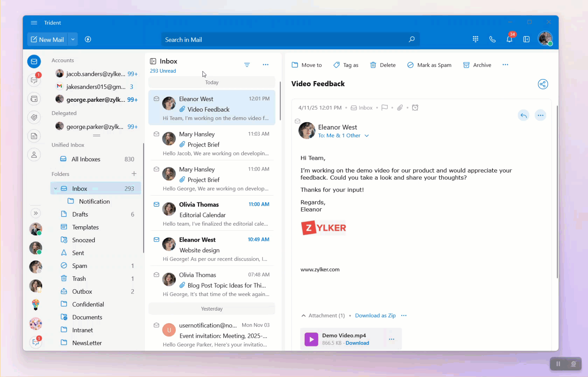Open the Notes icon in left rail

[34, 136]
